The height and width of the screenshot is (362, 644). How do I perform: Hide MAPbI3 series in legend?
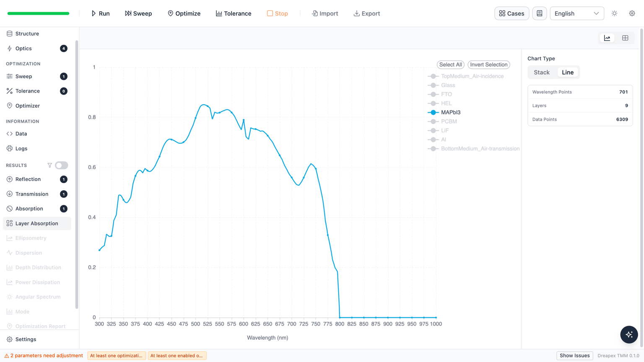tap(444, 112)
